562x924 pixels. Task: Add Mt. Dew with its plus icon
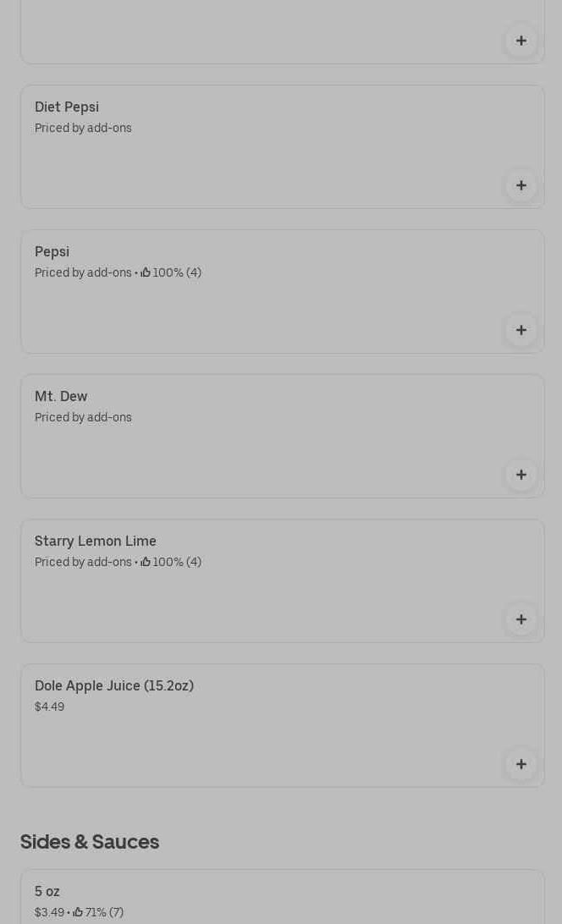pyautogui.click(x=521, y=475)
